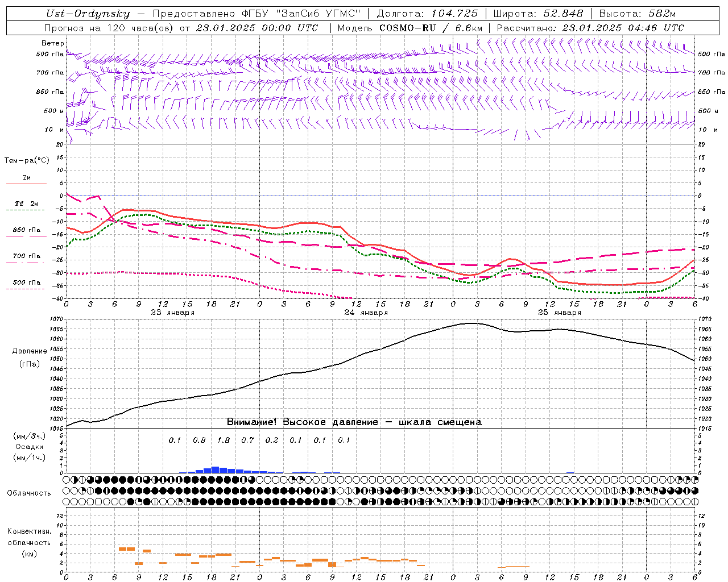Select the 25 января date label

559,312
